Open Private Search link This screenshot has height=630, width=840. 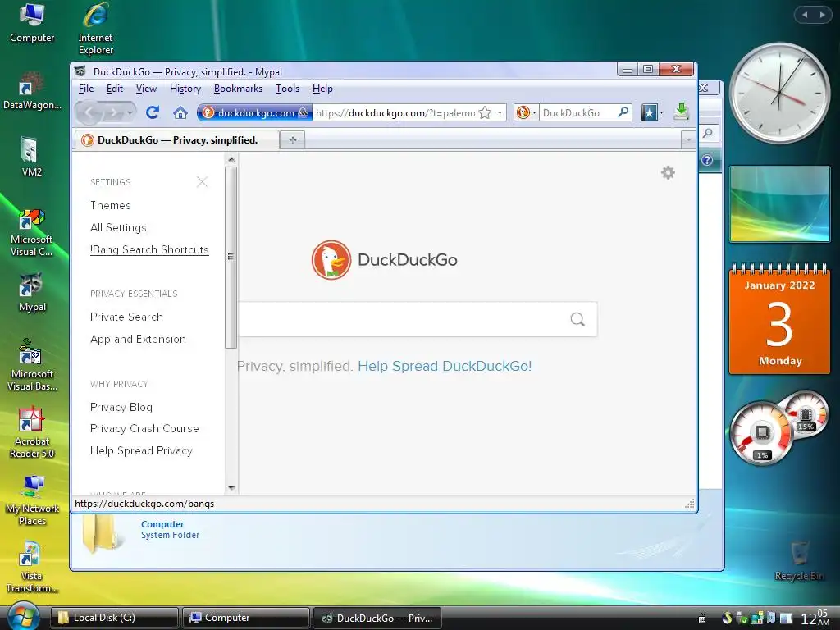click(126, 317)
